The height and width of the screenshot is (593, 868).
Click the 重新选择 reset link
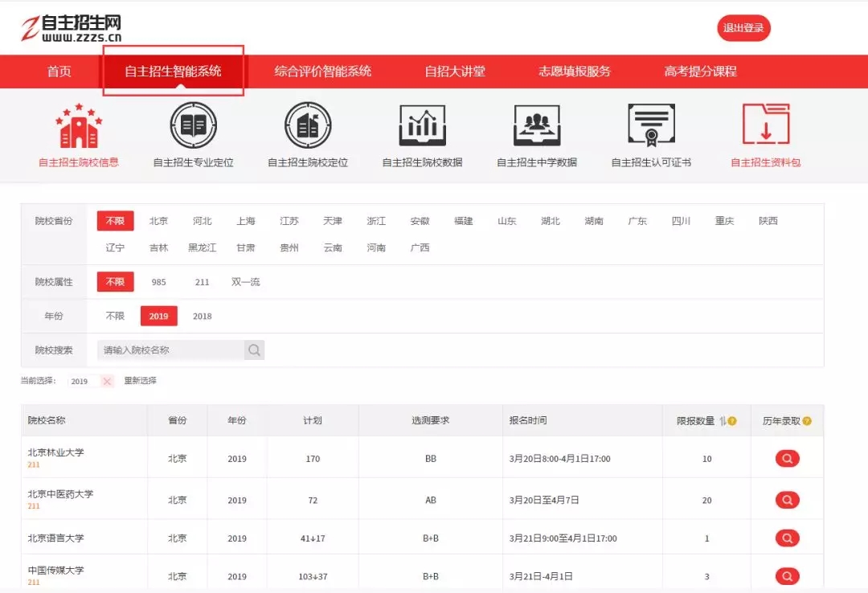140,381
